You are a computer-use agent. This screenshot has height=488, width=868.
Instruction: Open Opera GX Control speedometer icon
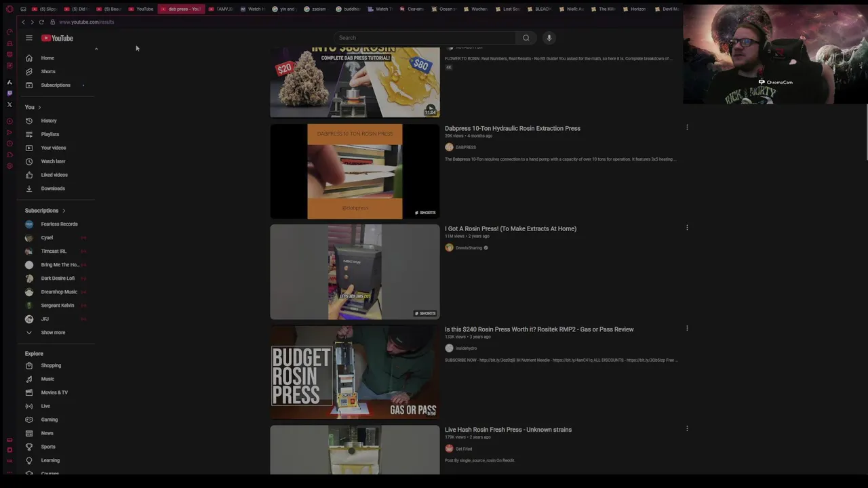click(x=9, y=32)
